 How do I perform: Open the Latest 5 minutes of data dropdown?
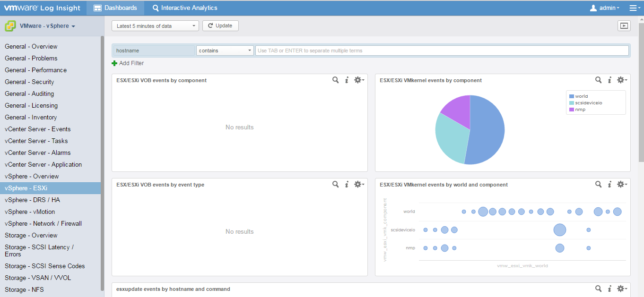[x=155, y=25]
